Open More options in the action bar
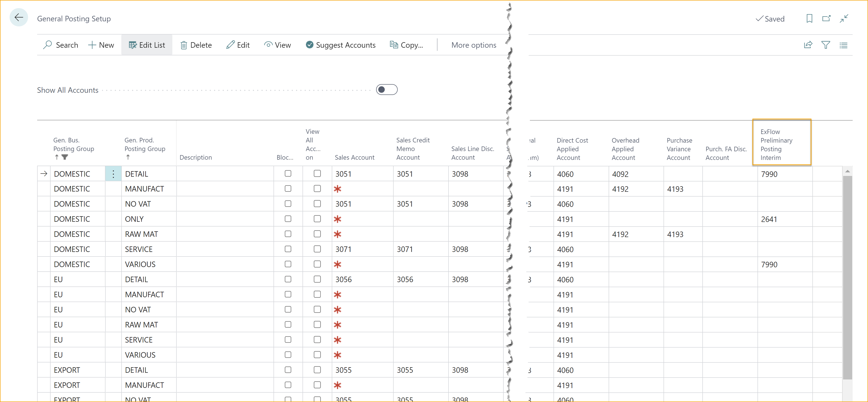The image size is (868, 402). click(x=473, y=45)
